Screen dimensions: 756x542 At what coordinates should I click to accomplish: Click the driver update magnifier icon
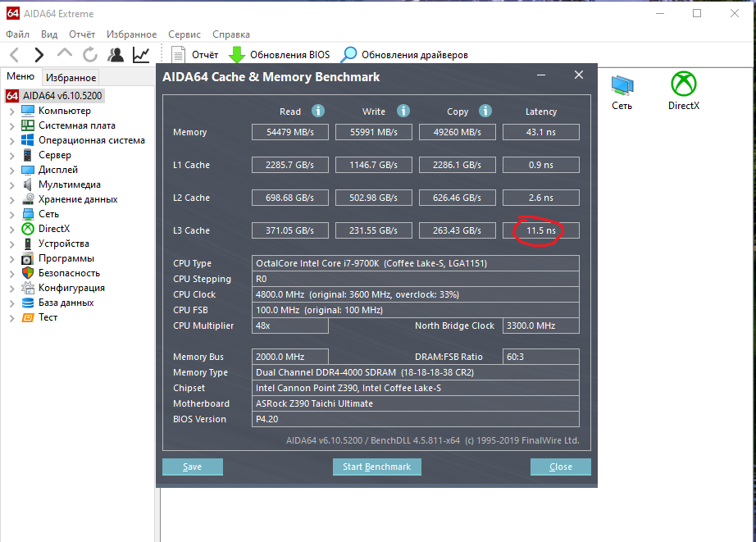click(x=348, y=55)
